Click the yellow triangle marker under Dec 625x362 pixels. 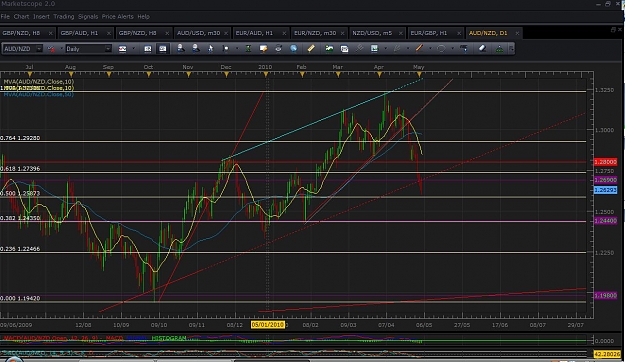tap(226, 74)
